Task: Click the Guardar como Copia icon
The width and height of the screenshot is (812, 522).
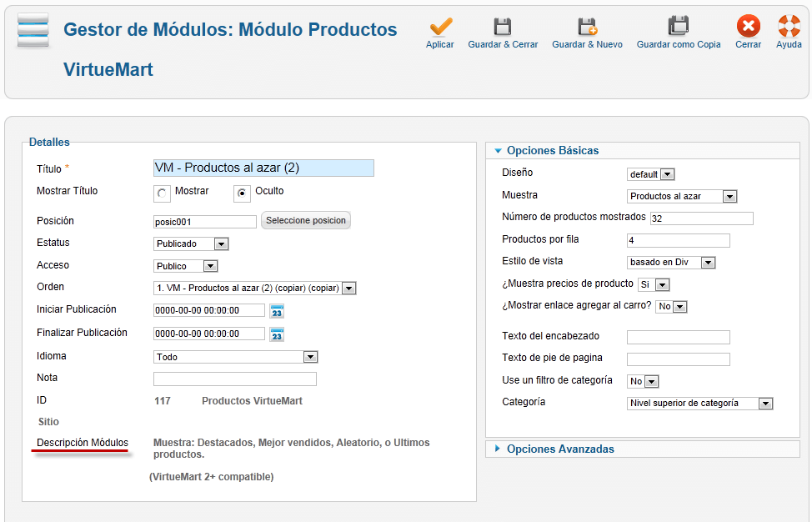Action: pyautogui.click(x=678, y=25)
